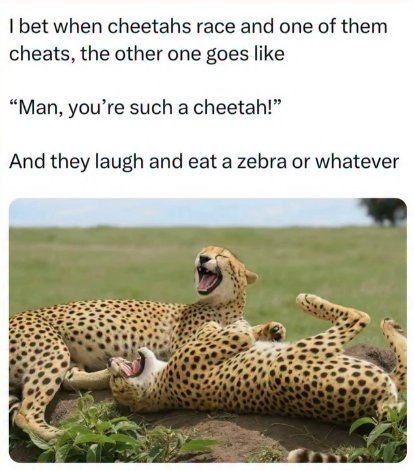The height and width of the screenshot is (471, 414).
Task: Click the front paw between the two cheetahs
Action: point(272,331)
